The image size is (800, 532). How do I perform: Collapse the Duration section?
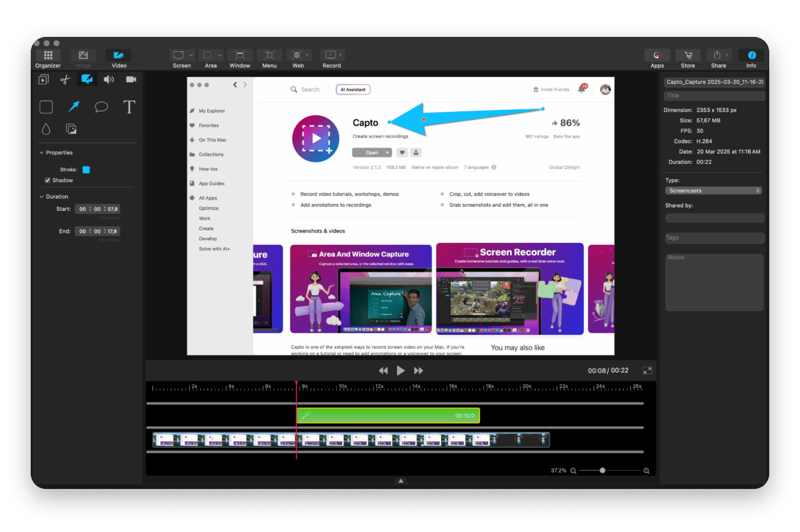(42, 197)
